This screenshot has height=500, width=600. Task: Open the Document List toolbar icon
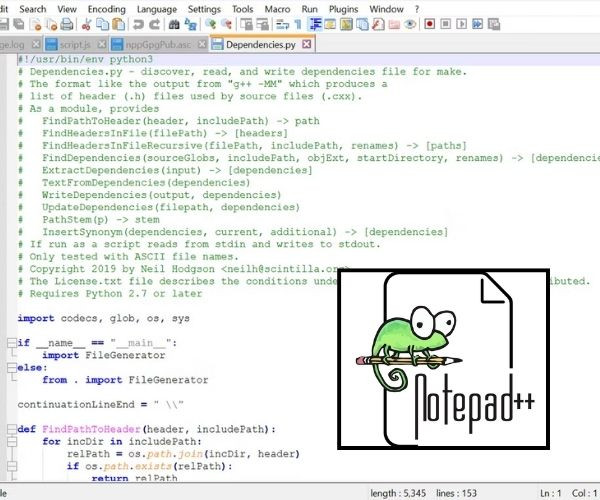click(362, 24)
